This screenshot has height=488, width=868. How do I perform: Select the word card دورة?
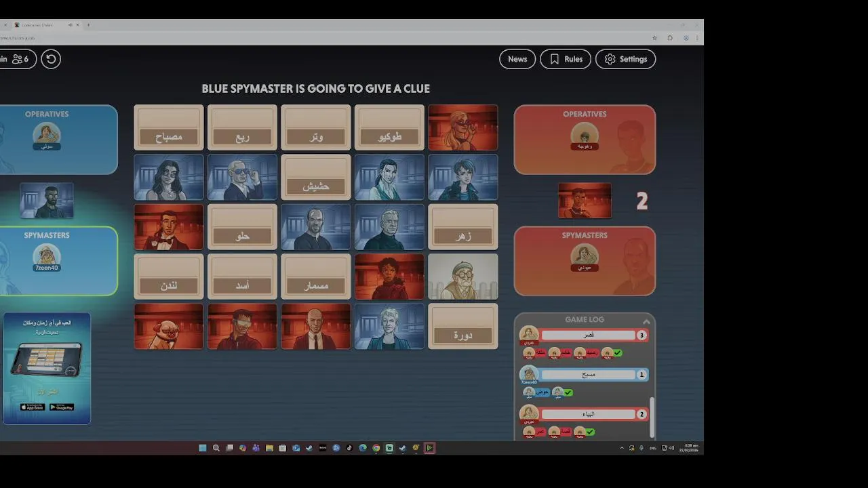click(463, 327)
